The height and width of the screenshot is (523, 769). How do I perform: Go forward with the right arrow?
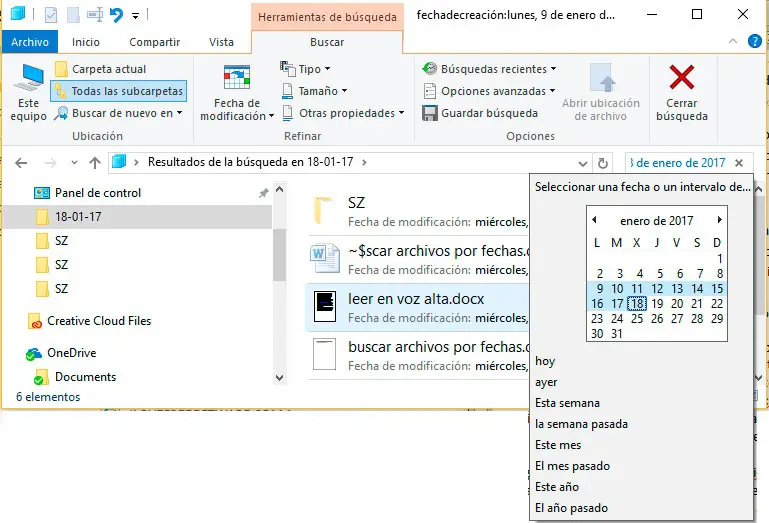point(50,162)
